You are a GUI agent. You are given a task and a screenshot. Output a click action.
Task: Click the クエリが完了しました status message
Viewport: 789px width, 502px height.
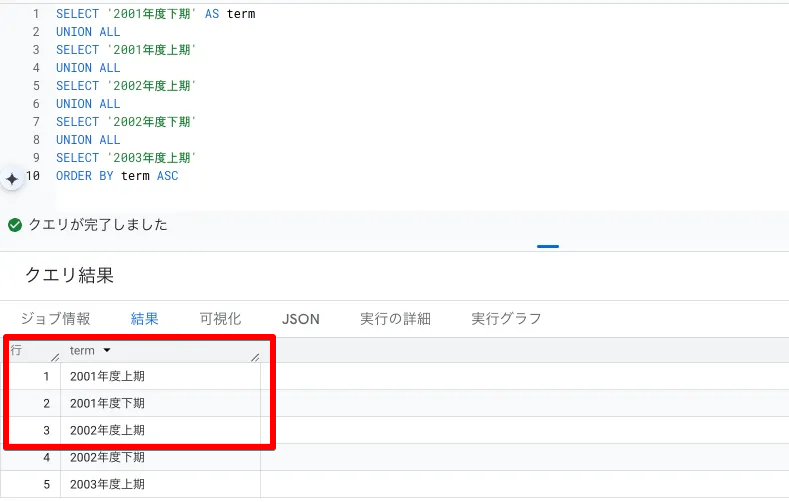pos(98,225)
